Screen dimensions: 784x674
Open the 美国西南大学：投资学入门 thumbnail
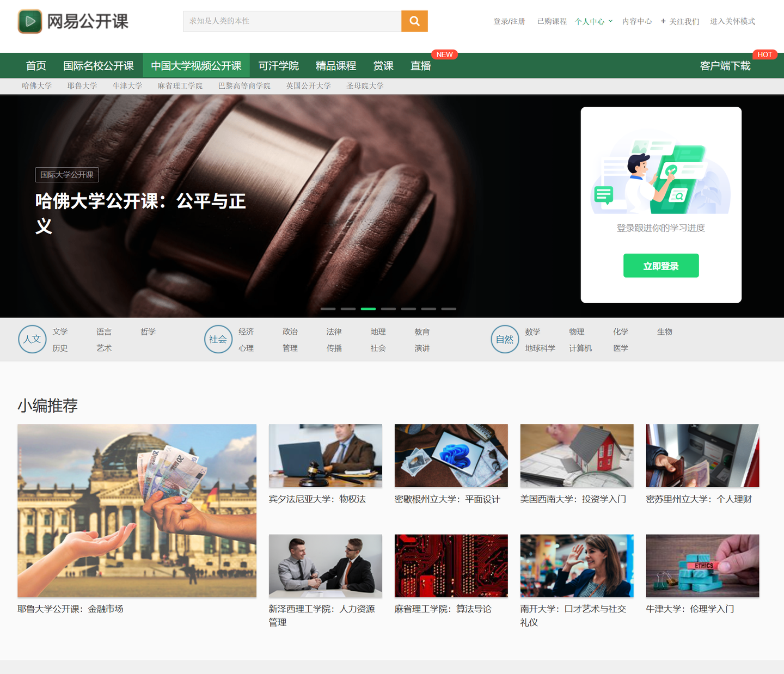click(577, 456)
